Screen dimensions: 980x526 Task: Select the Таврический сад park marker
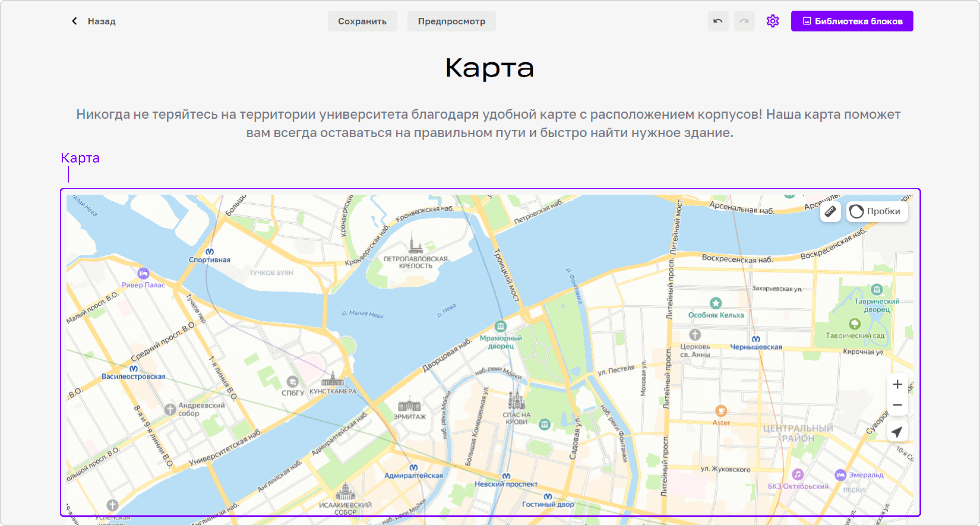(855, 324)
